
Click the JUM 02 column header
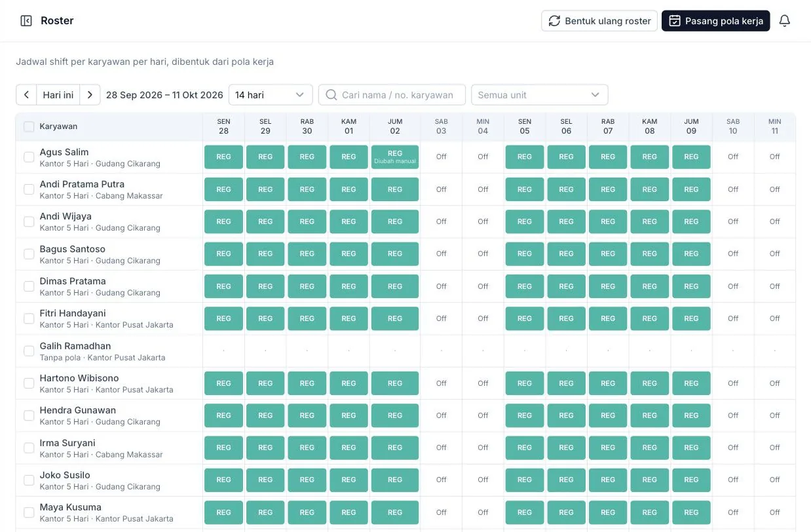(x=395, y=126)
